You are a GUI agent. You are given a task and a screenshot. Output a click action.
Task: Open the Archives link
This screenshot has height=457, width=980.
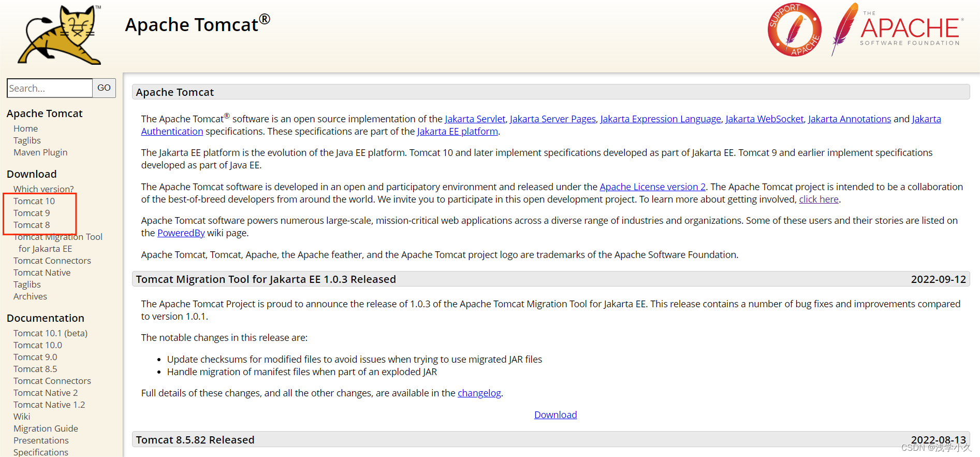(x=30, y=296)
